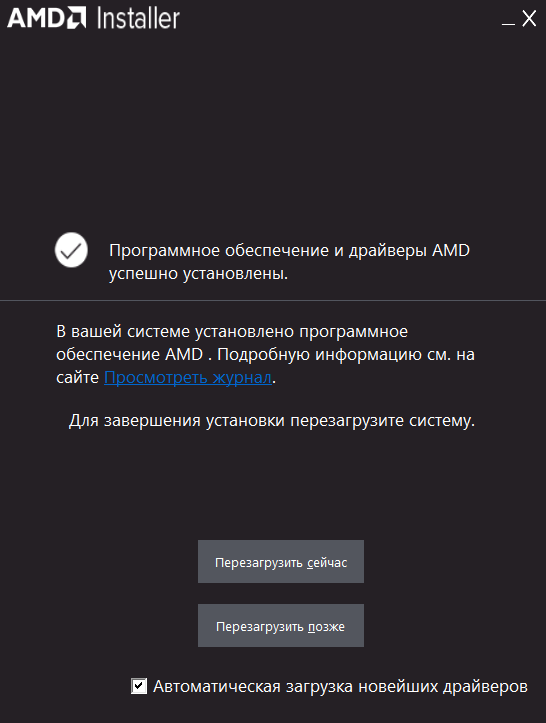Click the AMD arrow emblem beside logo text
This screenshot has height=723, width=546.
(x=77, y=18)
